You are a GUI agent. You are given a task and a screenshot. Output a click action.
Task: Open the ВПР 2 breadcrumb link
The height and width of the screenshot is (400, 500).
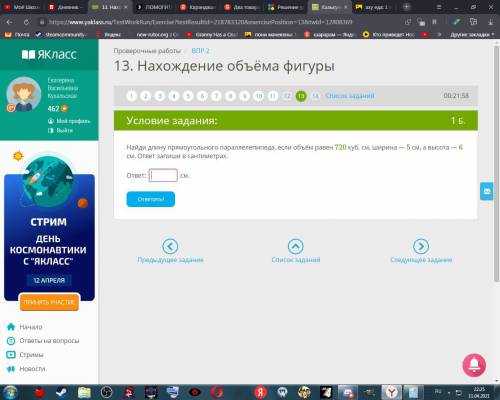pyautogui.click(x=200, y=51)
